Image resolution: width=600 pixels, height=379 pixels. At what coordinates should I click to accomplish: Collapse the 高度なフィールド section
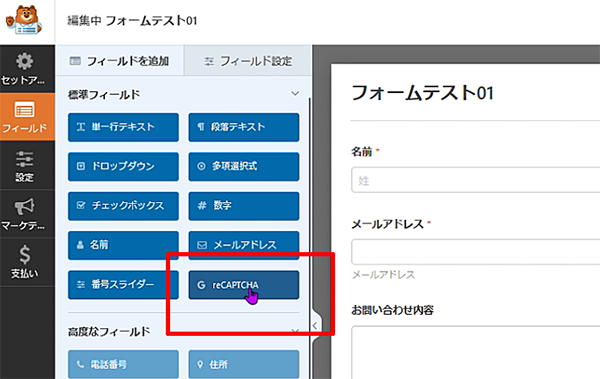pos(295,331)
